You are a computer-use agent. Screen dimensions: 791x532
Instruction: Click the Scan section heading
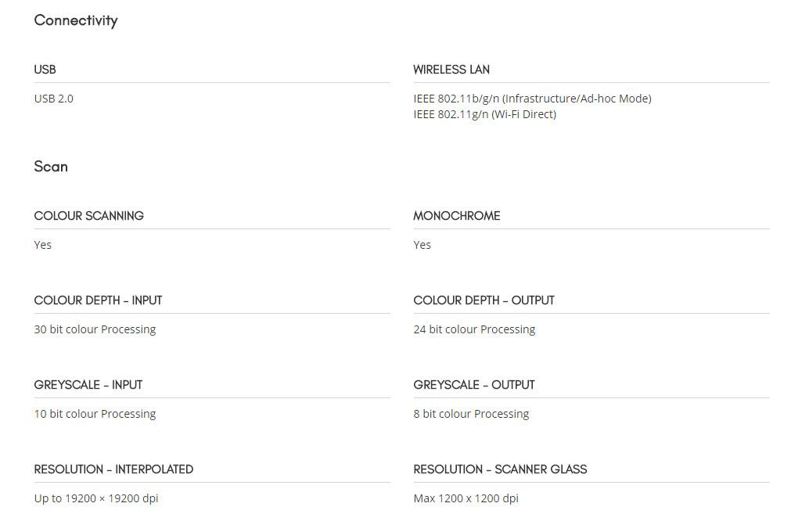click(x=50, y=167)
